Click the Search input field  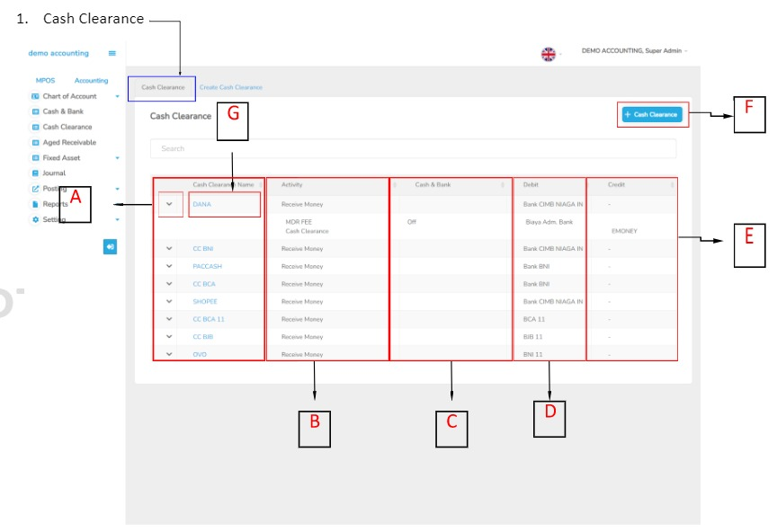click(x=413, y=148)
